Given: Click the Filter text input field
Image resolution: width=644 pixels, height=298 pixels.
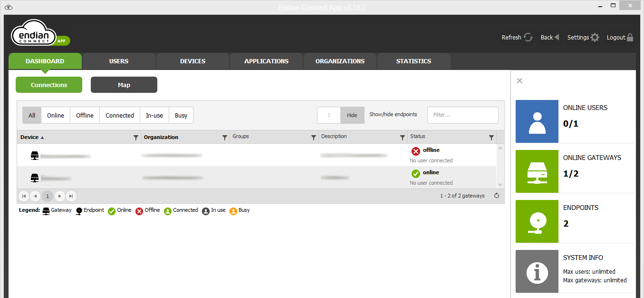Looking at the screenshot, I should coord(463,115).
